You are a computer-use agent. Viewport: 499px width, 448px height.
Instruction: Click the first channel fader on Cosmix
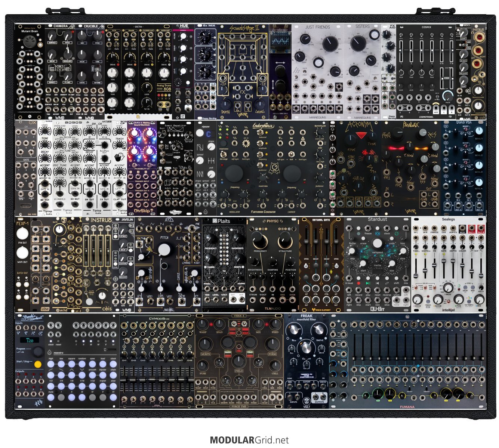401,51
